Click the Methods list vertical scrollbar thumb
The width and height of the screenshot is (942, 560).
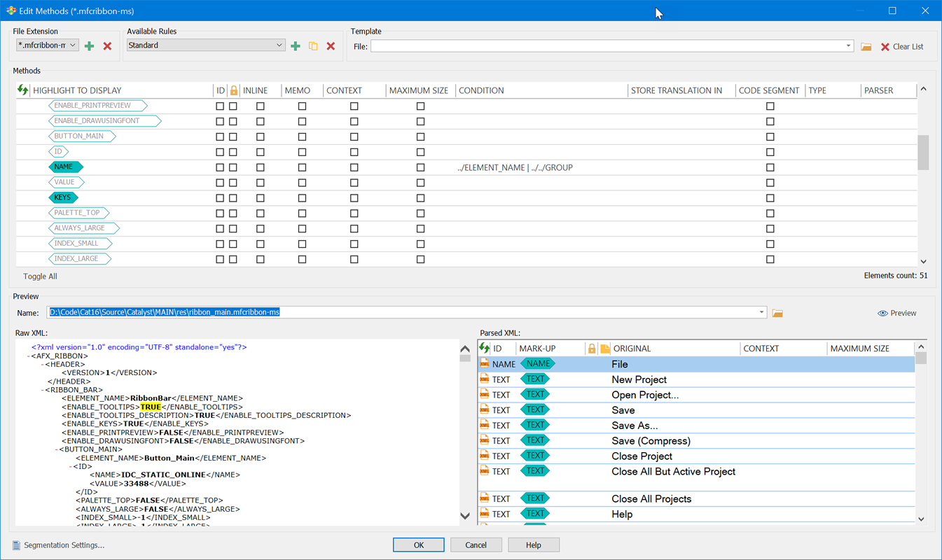[923, 152]
